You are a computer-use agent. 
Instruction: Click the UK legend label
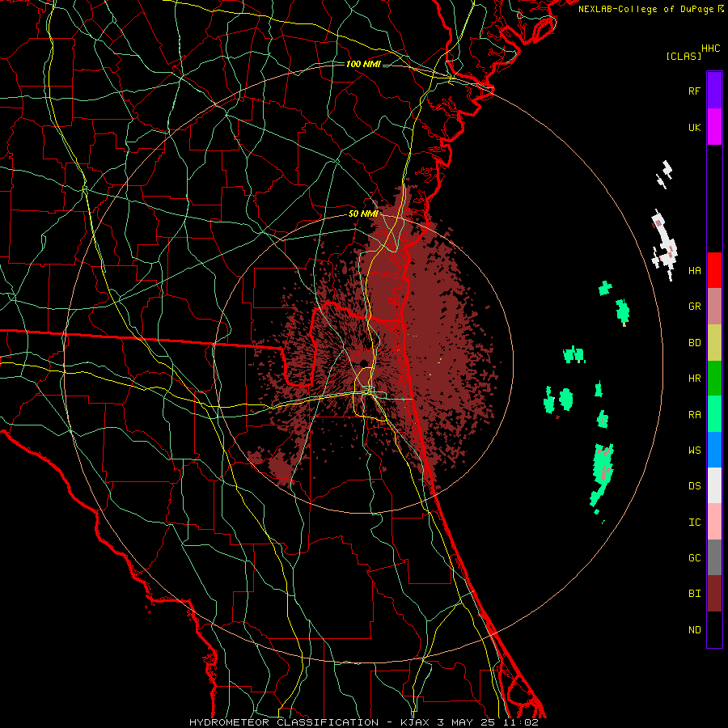click(694, 127)
